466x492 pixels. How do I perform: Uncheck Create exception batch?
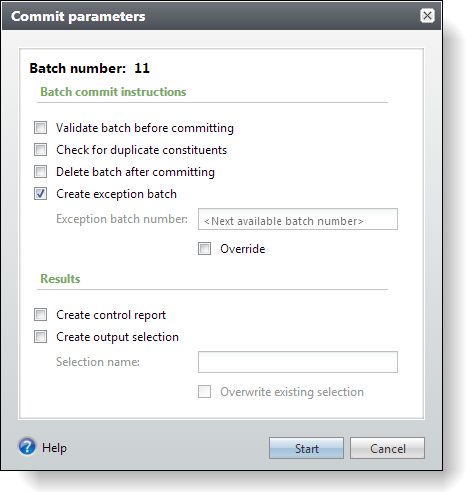tap(41, 194)
